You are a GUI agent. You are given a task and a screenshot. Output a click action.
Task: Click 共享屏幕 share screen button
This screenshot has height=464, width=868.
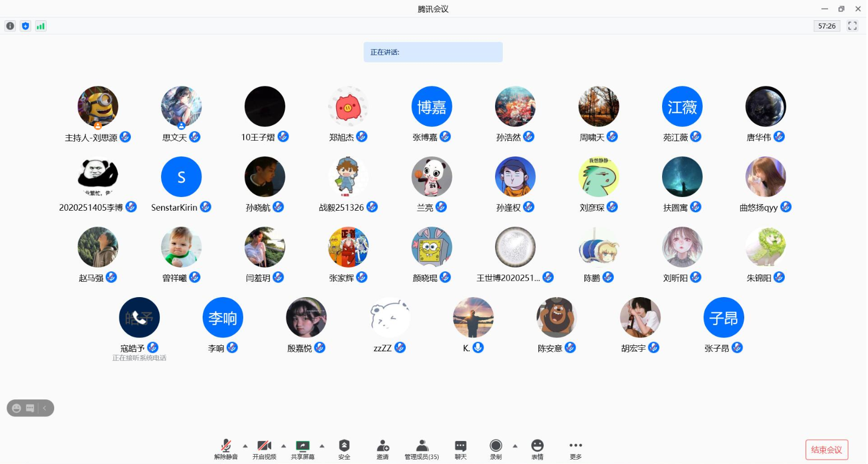(302, 449)
